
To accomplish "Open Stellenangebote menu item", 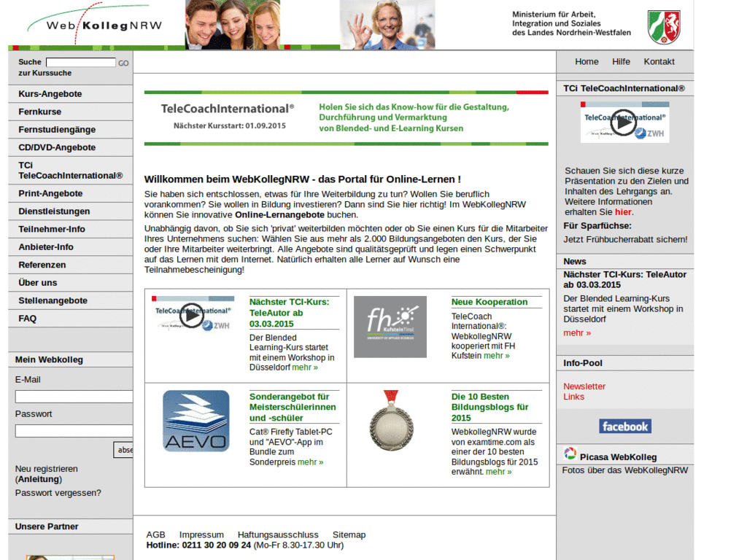I will point(71,300).
